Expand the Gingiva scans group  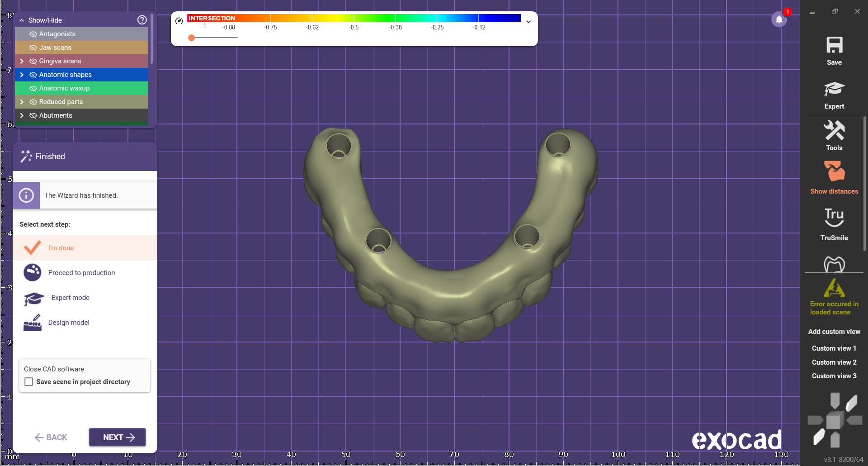[22, 61]
